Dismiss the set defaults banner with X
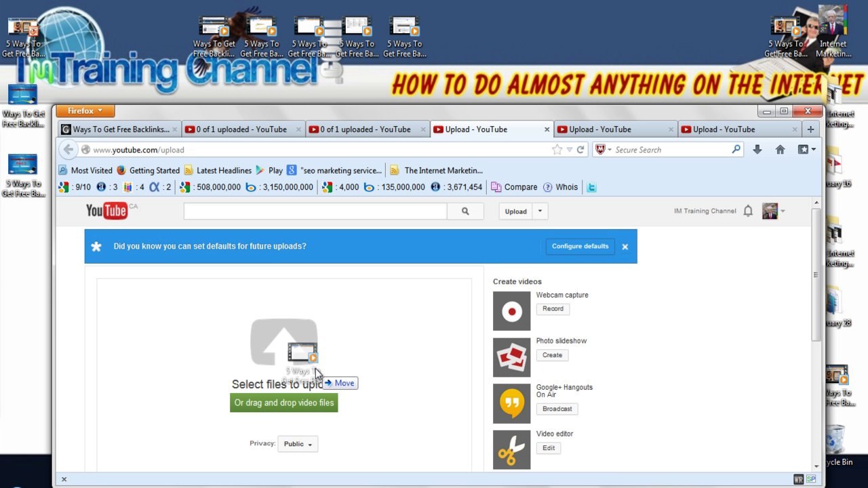The width and height of the screenshot is (868, 488). tap(625, 247)
